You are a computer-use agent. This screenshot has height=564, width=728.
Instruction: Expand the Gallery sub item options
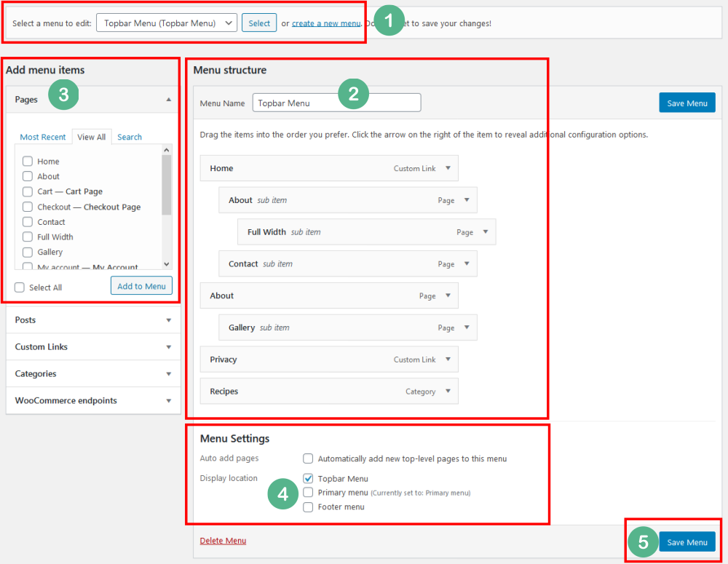point(467,327)
